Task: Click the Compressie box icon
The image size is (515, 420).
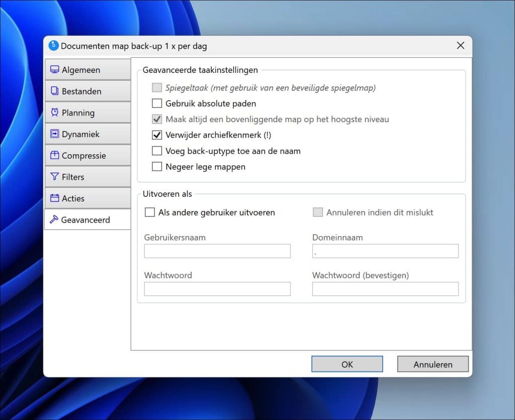Action: point(54,155)
